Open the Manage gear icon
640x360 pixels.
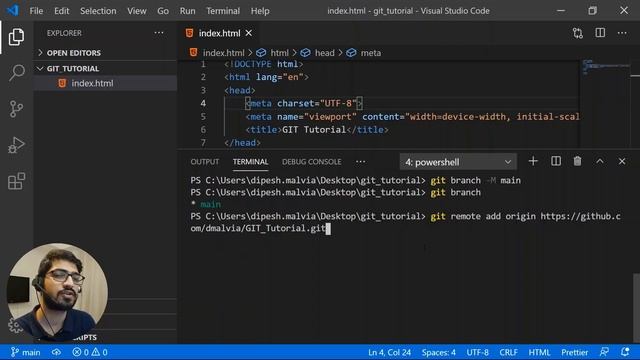[x=15, y=325]
